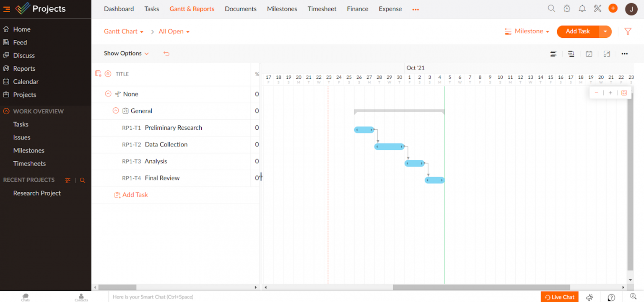Click the Add Task button
644x302 pixels.
point(578,31)
